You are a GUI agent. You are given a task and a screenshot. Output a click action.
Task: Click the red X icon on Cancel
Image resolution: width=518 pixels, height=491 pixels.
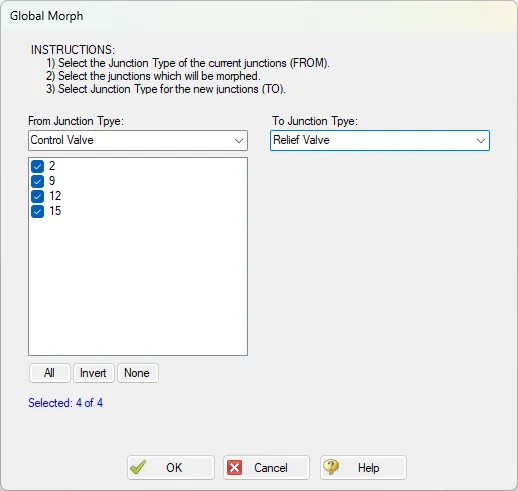click(x=235, y=468)
